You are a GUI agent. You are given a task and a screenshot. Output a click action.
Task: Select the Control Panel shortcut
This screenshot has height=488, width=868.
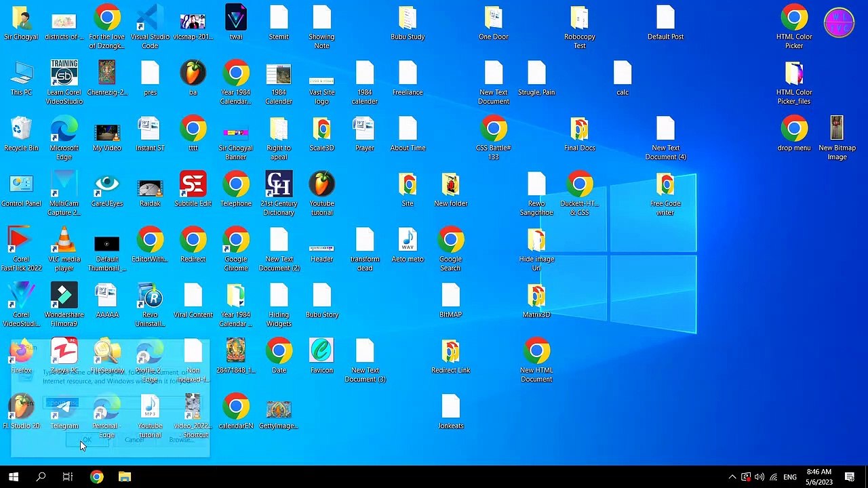(x=21, y=189)
